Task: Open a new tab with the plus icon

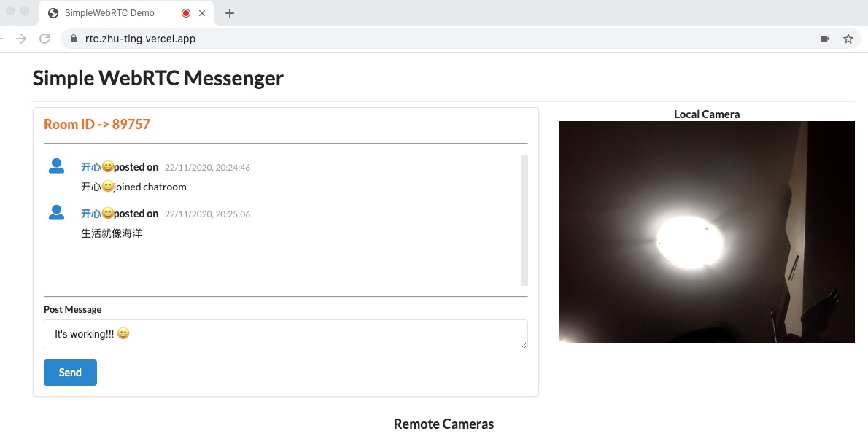Action: [230, 12]
